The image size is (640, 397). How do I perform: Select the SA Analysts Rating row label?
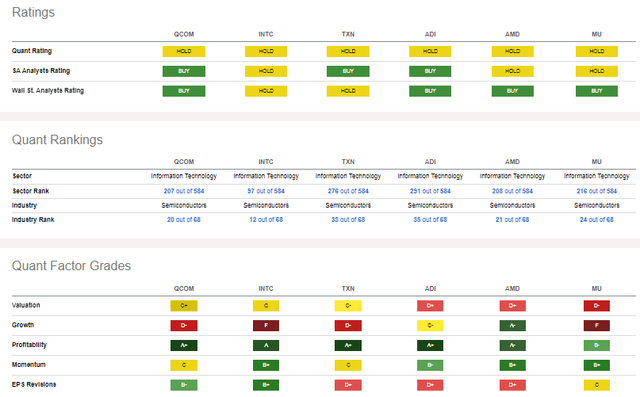pyautogui.click(x=41, y=71)
